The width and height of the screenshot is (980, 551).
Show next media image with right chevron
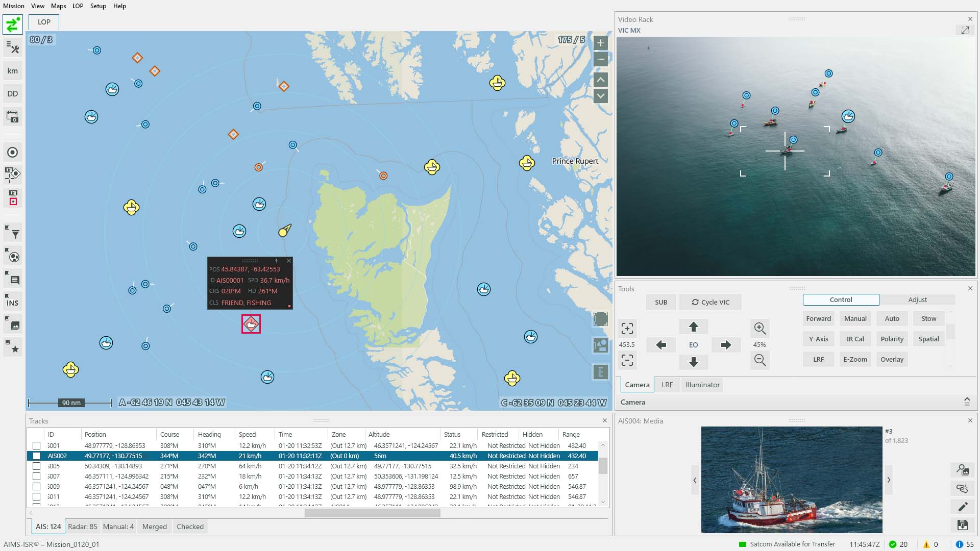click(889, 480)
